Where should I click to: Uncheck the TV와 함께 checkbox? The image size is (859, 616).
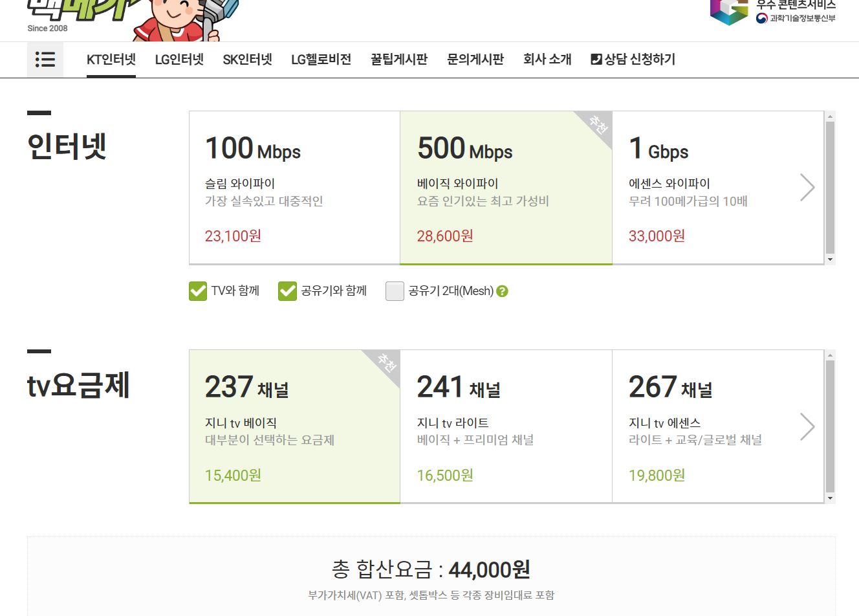198,291
